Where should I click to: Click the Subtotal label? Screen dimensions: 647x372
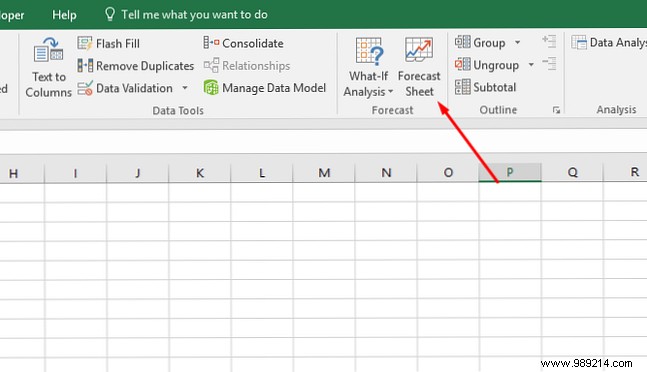494,87
